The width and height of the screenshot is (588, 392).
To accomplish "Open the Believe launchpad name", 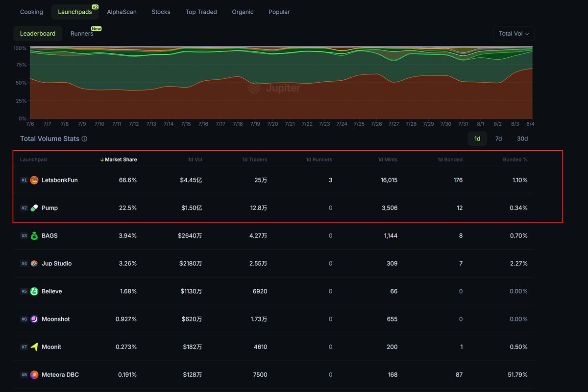I will 52,291.
